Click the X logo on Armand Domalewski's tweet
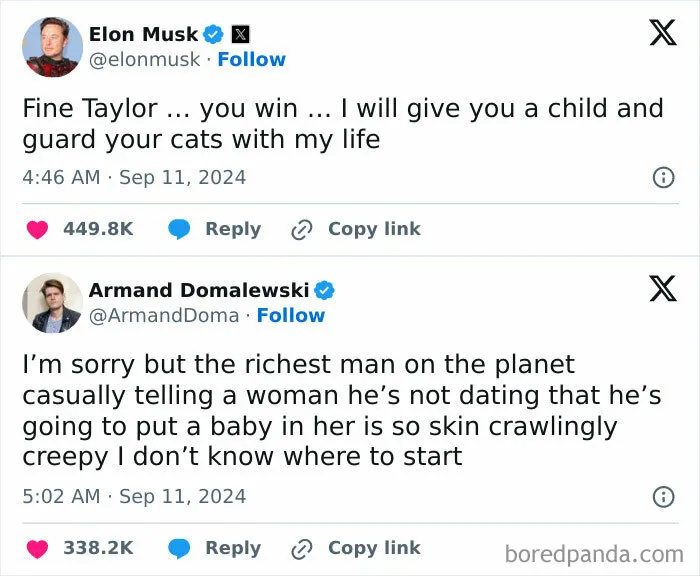 [663, 288]
